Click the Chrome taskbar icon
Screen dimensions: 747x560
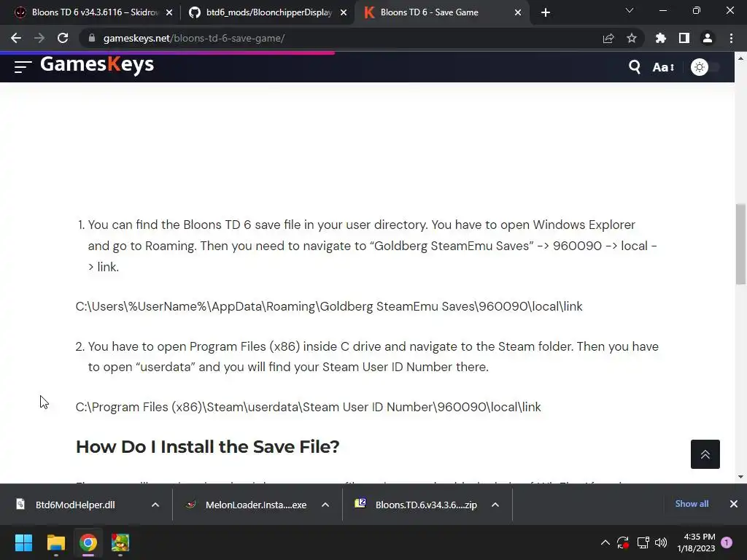pos(88,542)
